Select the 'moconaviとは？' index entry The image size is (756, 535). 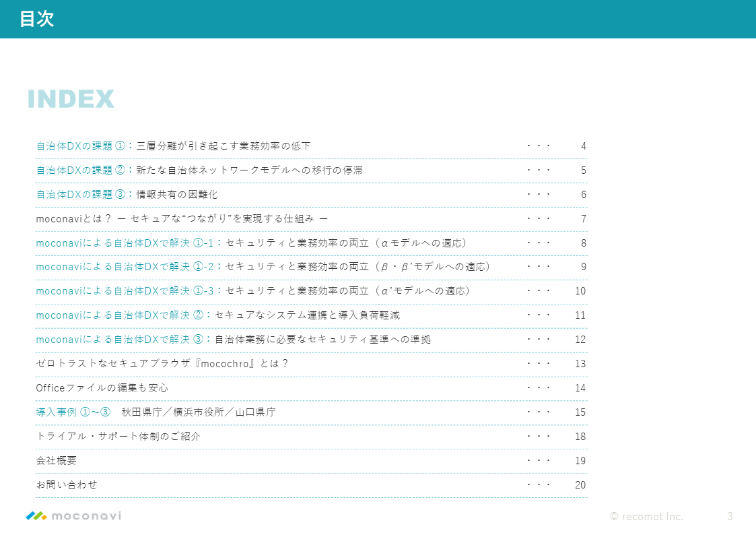coord(182,218)
